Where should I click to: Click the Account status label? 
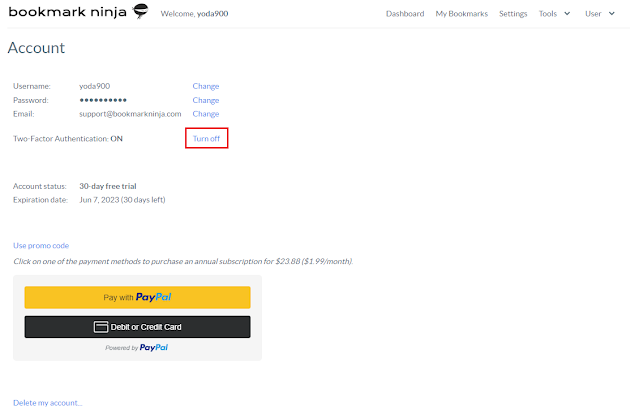(40, 186)
